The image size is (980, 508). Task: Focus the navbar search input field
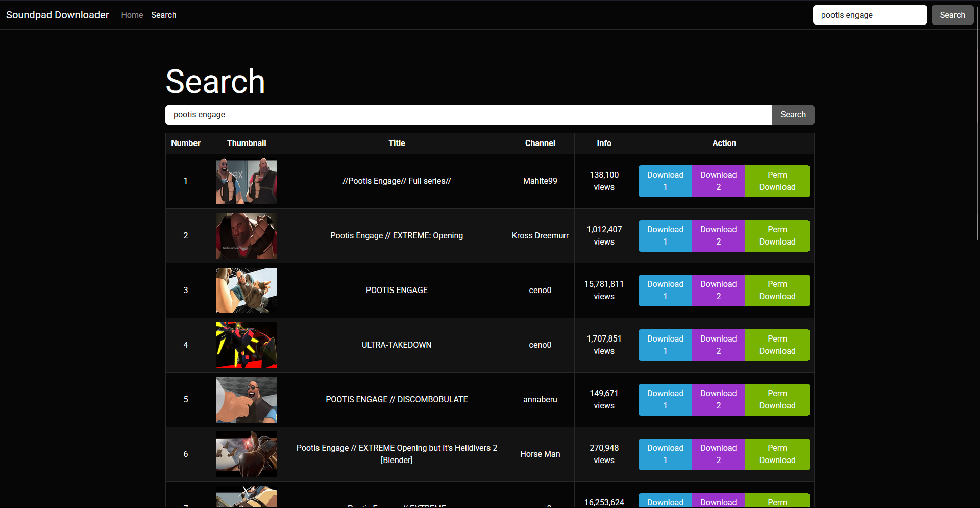pos(869,15)
